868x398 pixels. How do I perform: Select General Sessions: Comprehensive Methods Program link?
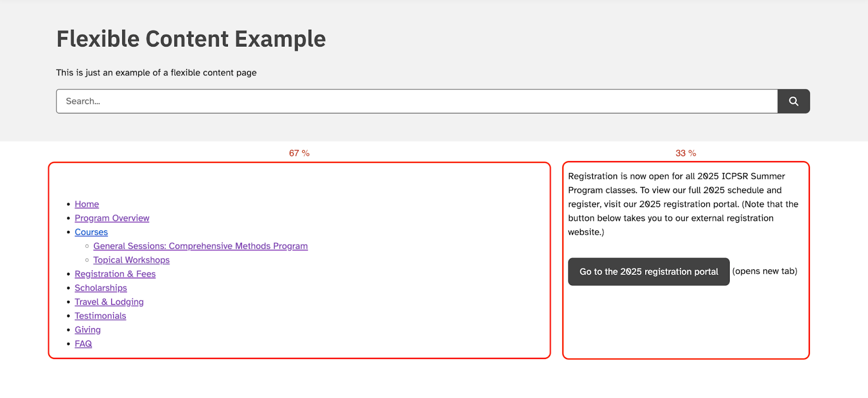point(200,246)
